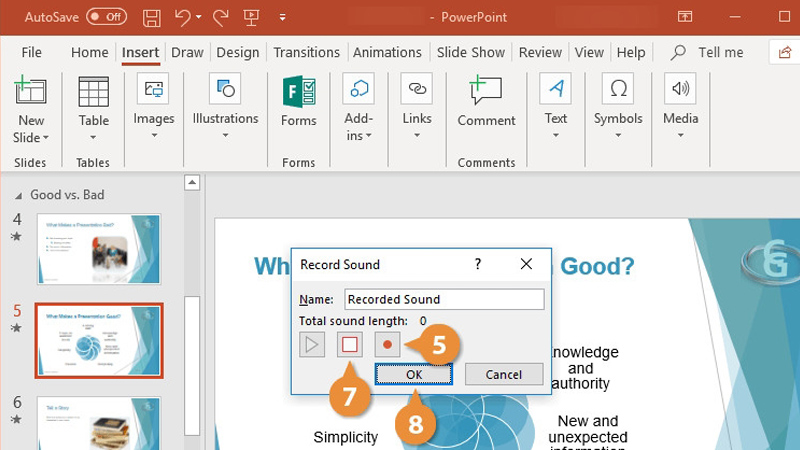The width and height of the screenshot is (800, 450).
Task: Open the Illustrations shapes icon
Action: click(225, 89)
